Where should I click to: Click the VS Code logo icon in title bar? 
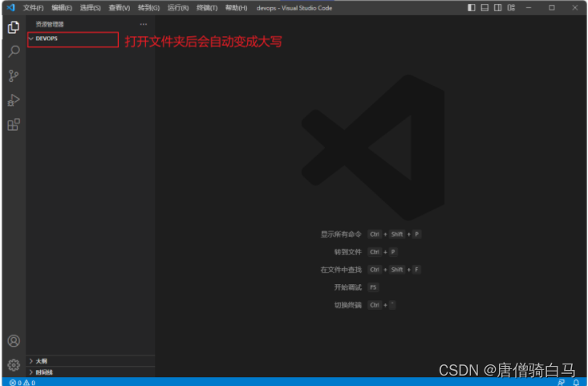(x=11, y=7)
